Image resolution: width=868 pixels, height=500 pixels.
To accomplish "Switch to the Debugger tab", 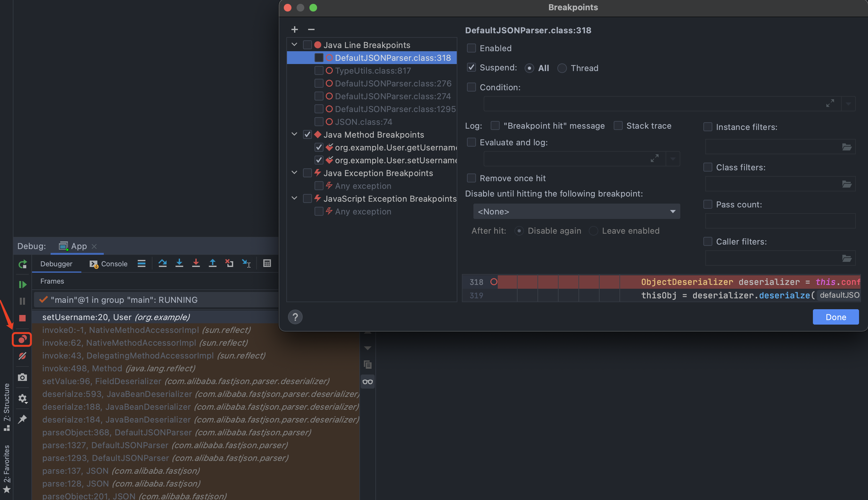I will [x=56, y=264].
